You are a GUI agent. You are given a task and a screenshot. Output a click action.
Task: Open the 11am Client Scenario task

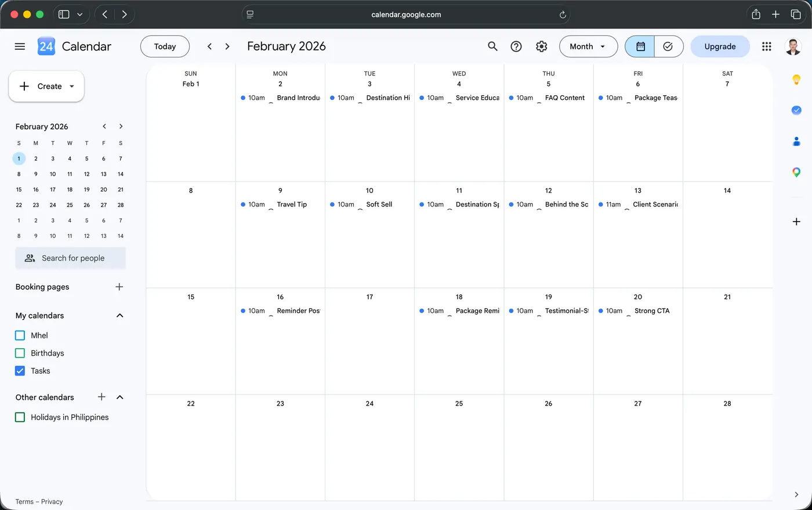(637, 204)
